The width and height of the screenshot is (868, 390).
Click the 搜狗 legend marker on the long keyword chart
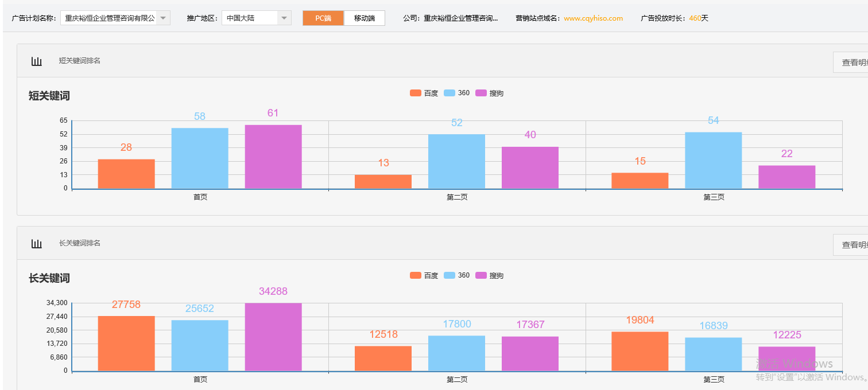pos(480,275)
